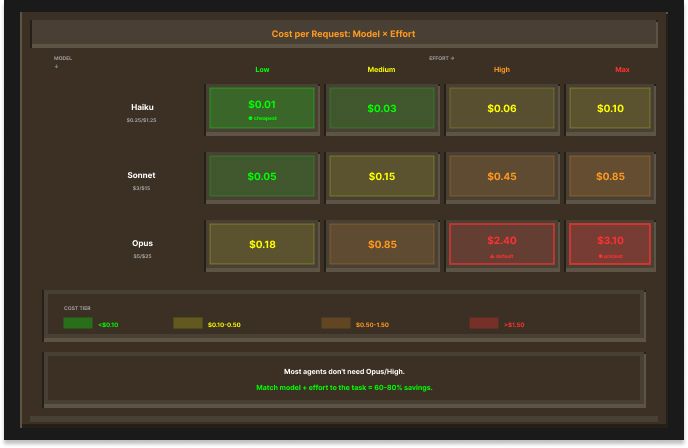688x448 pixels.
Task: Click the olive $0.10-0.50 legend swatch
Action: (188, 323)
